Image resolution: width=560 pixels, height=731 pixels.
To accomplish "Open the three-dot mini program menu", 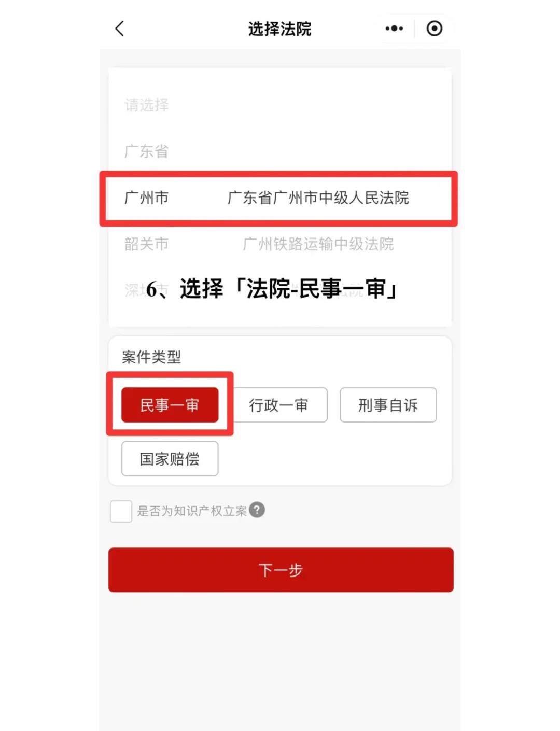I will (x=394, y=29).
